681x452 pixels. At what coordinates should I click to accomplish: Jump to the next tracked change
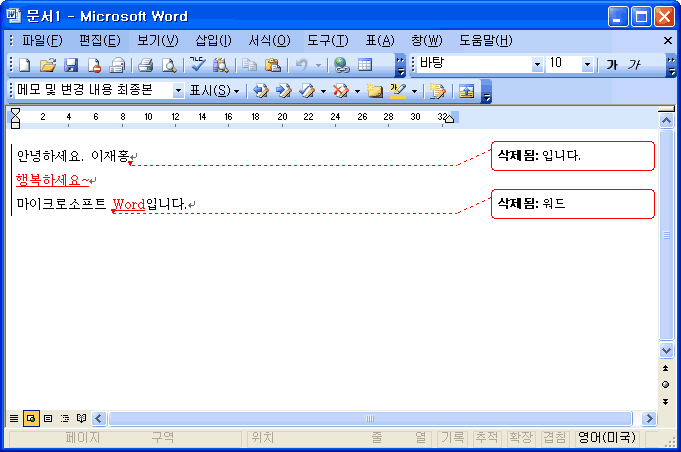pyautogui.click(x=283, y=91)
